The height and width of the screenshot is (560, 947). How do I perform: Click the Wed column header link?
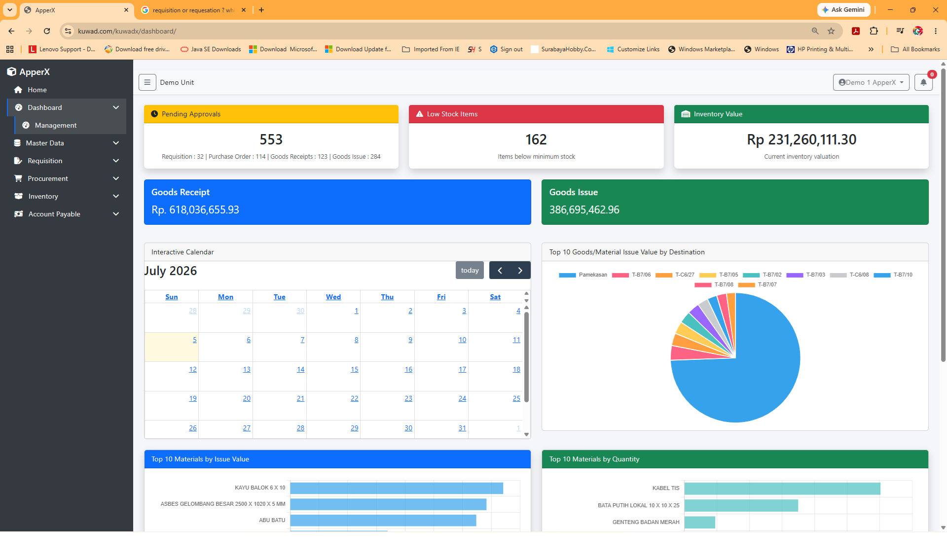pyautogui.click(x=333, y=297)
